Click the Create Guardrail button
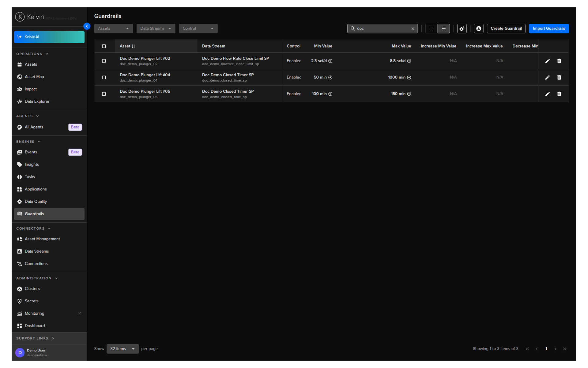Image resolution: width=588 pixels, height=368 pixels. pyautogui.click(x=506, y=29)
